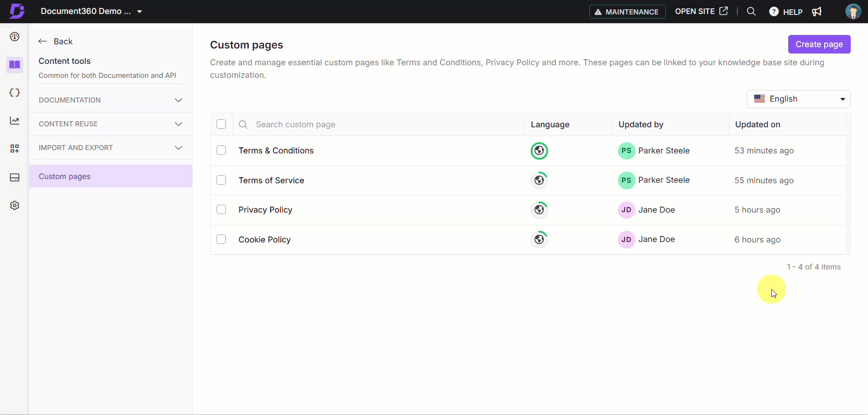The height and width of the screenshot is (415, 868).
Task: Open the user profile avatar
Action: pos(854,11)
